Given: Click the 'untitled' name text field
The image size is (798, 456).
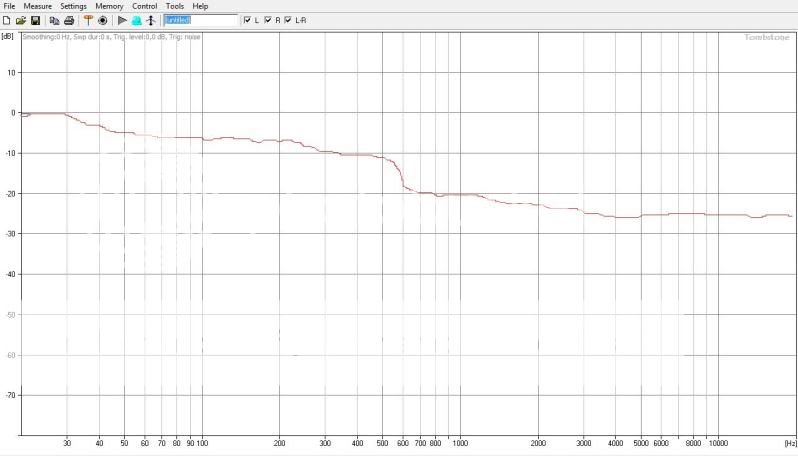Looking at the screenshot, I should point(200,20).
